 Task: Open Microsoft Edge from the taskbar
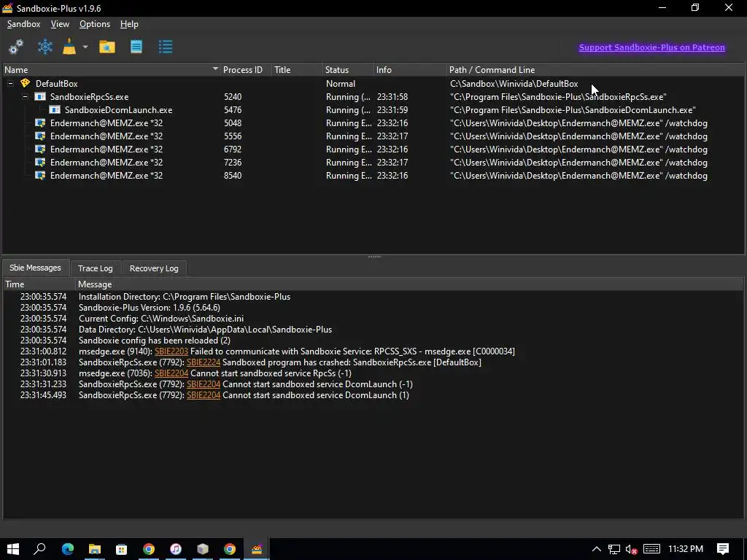click(68, 549)
